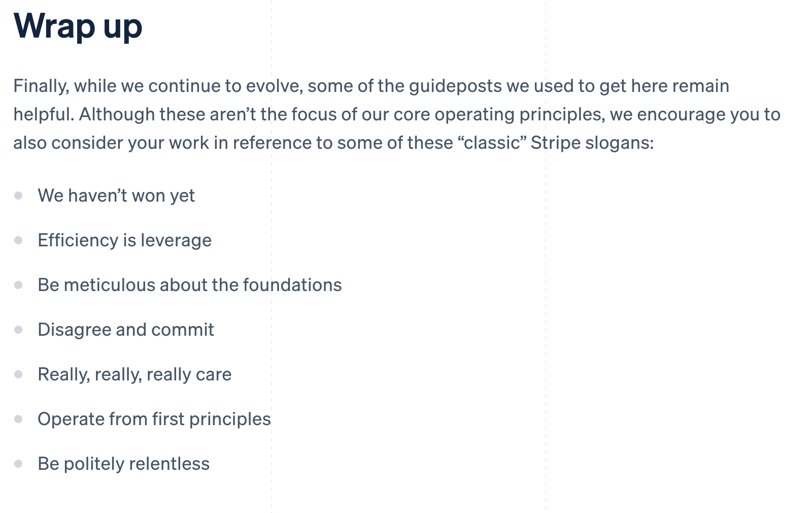The height and width of the screenshot is (513, 812).
Task: Click the "Wrap up" heading
Action: (x=78, y=26)
